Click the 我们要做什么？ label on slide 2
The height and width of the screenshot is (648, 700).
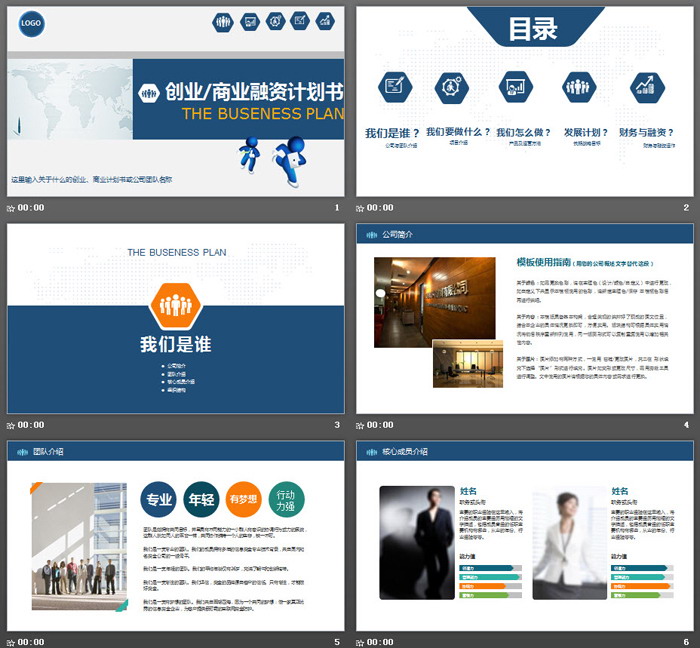tap(458, 132)
